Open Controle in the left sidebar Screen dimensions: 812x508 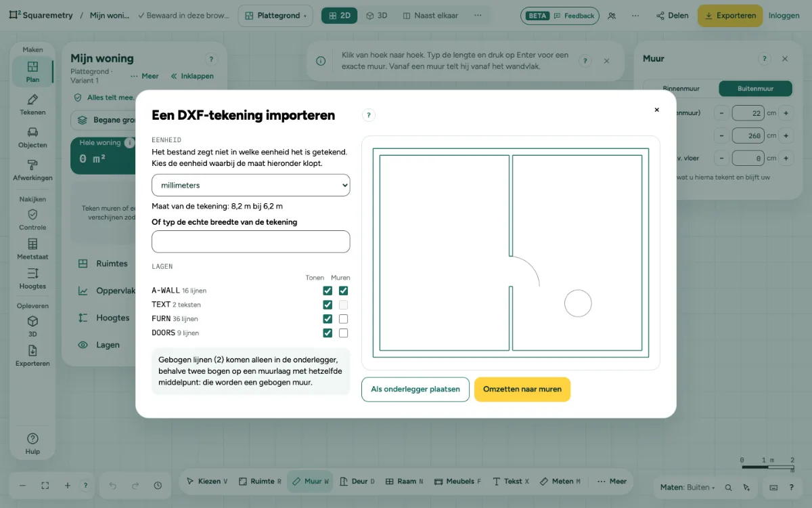[32, 219]
